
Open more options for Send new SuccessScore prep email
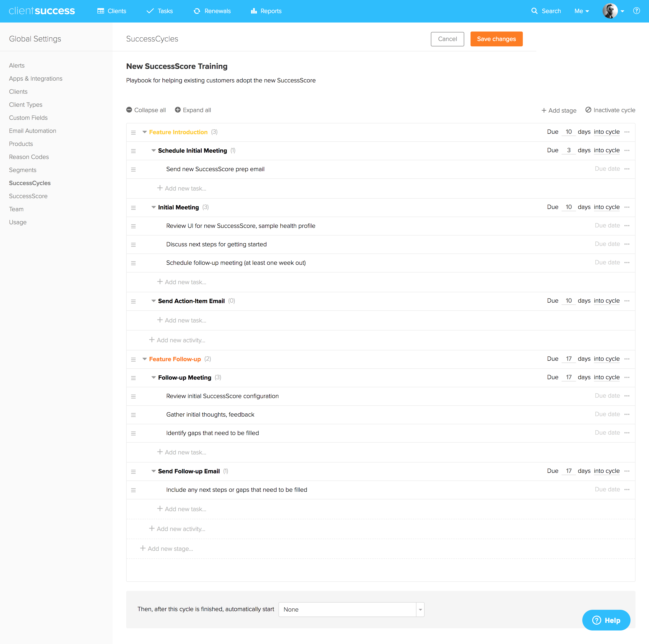pos(627,169)
